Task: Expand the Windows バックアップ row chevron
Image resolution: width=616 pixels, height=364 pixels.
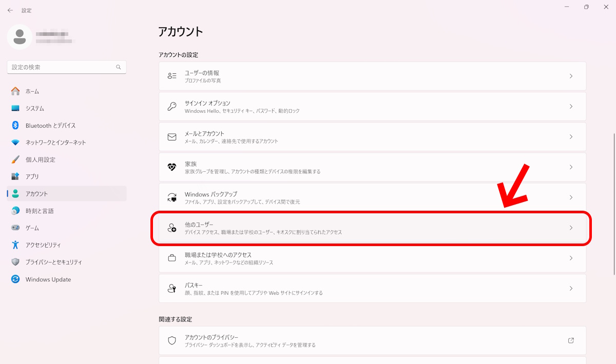Action: (571, 197)
